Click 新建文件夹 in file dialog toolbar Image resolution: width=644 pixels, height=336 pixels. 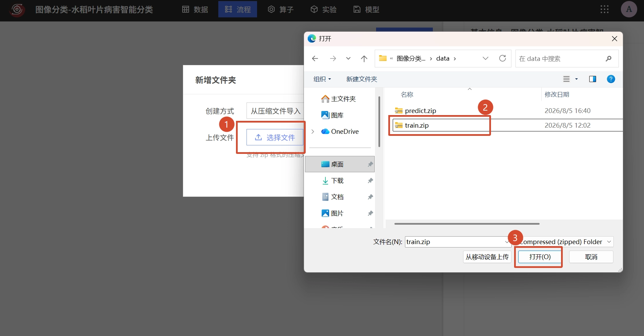[x=361, y=79]
